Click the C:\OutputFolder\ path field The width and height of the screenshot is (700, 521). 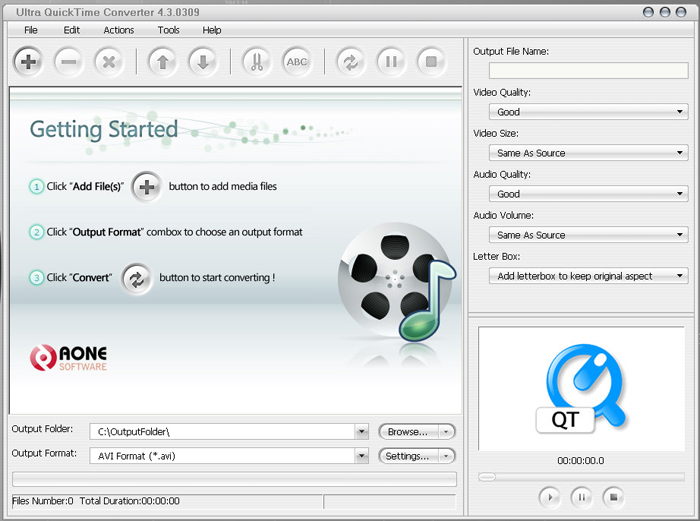click(x=222, y=432)
